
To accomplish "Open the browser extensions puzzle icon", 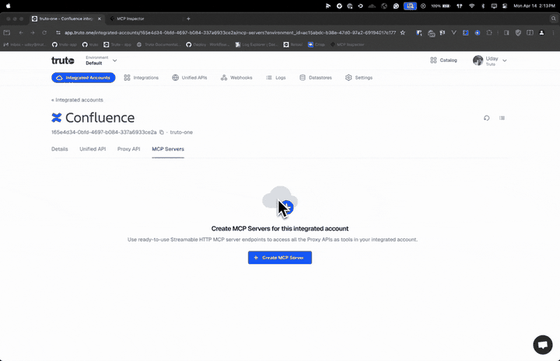I will pos(489,32).
